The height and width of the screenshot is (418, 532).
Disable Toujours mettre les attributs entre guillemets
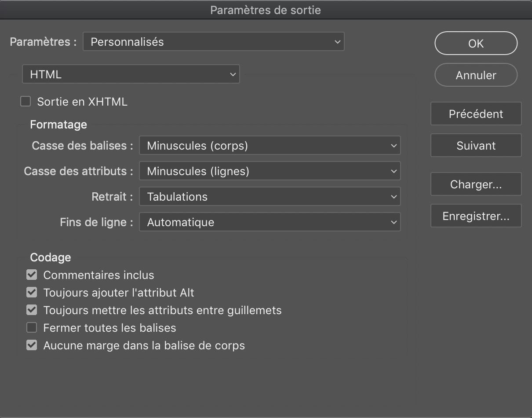(31, 309)
